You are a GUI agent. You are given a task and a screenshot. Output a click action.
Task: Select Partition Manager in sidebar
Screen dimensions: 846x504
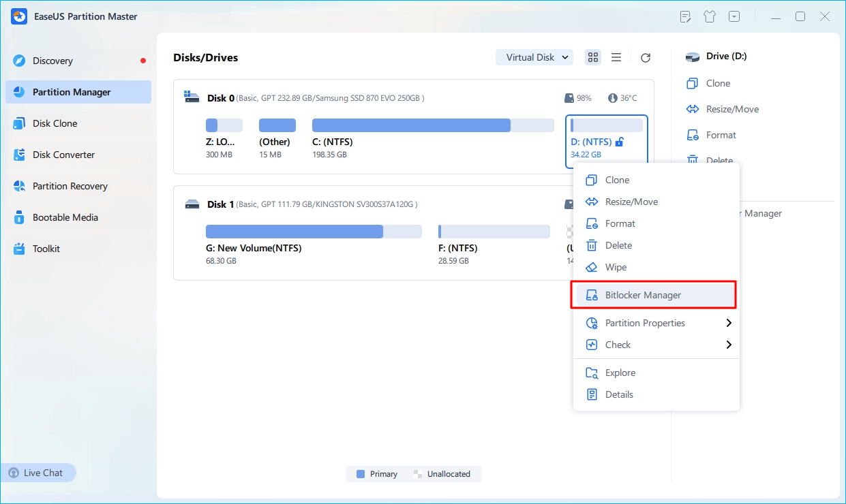(x=78, y=92)
